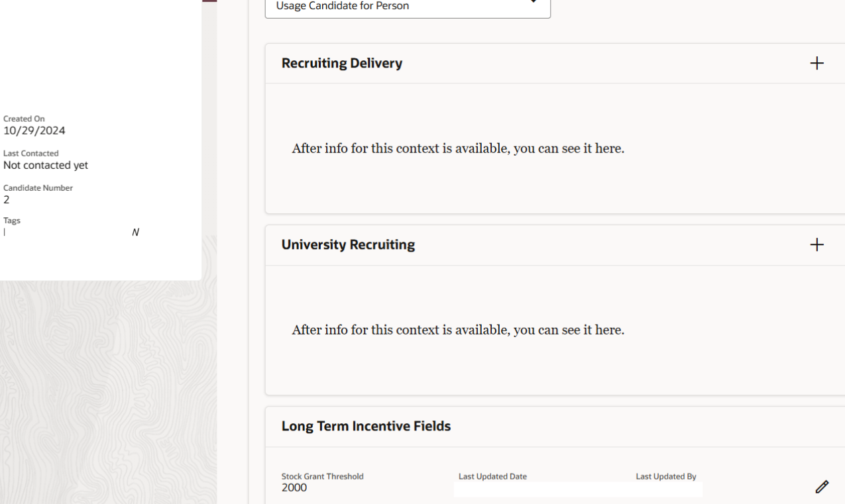The width and height of the screenshot is (845, 504).
Task: Select the Recruiting Delivery section header
Action: pyautogui.click(x=342, y=63)
